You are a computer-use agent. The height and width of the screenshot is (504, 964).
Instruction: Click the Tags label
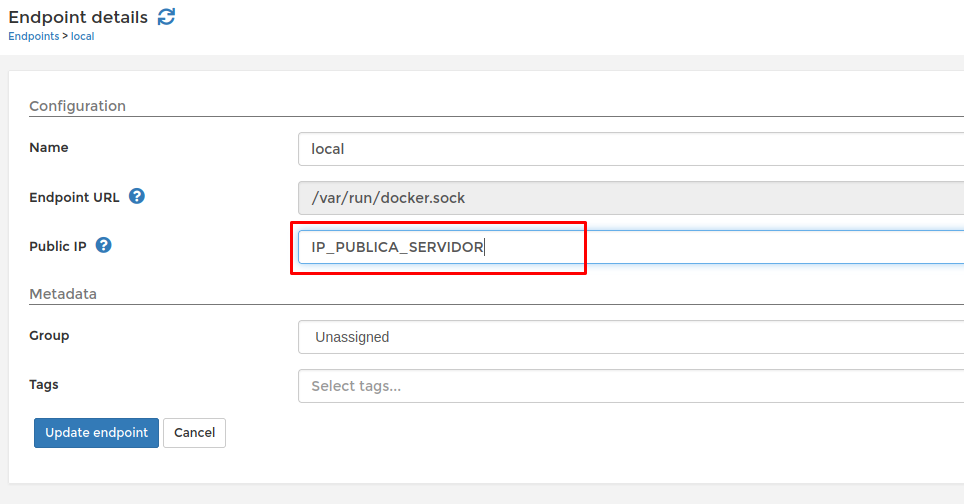pos(45,384)
